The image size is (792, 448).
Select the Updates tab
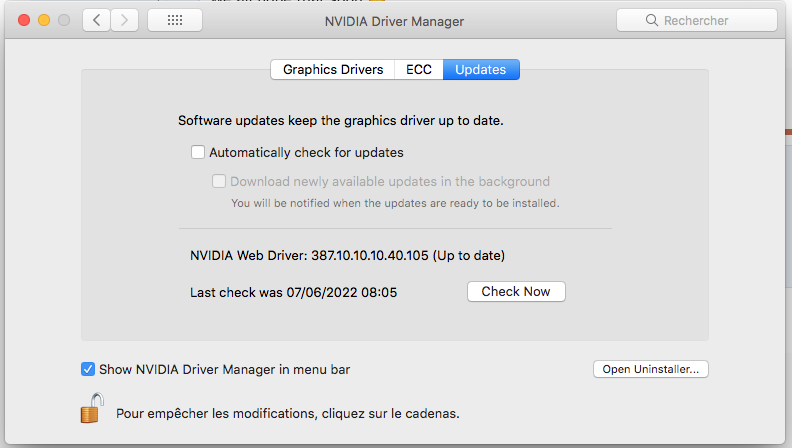click(481, 70)
